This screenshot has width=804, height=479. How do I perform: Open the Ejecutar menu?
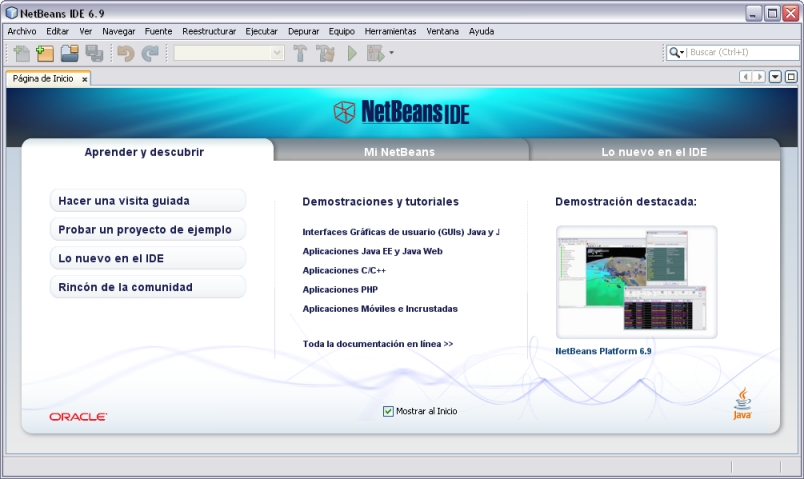point(262,31)
